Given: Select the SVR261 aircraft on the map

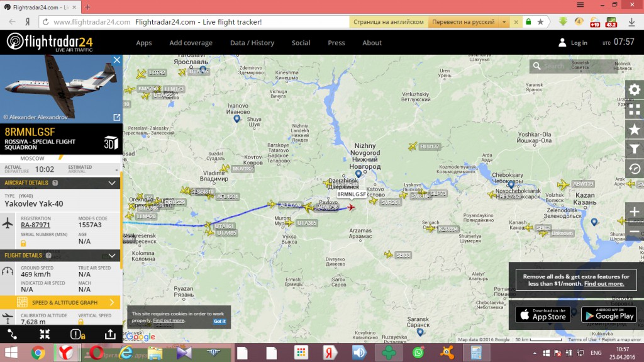Looking at the screenshot, I should 374,201.
